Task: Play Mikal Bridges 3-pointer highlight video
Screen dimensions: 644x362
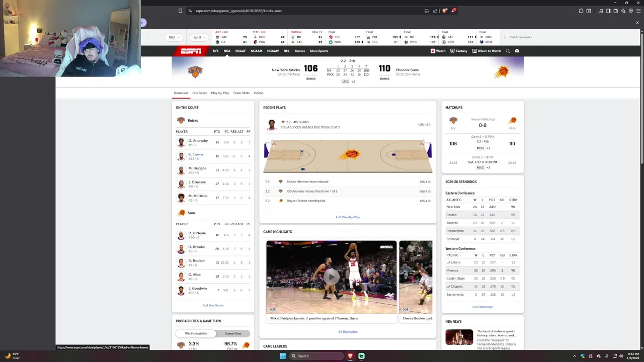Action: tap(332, 277)
